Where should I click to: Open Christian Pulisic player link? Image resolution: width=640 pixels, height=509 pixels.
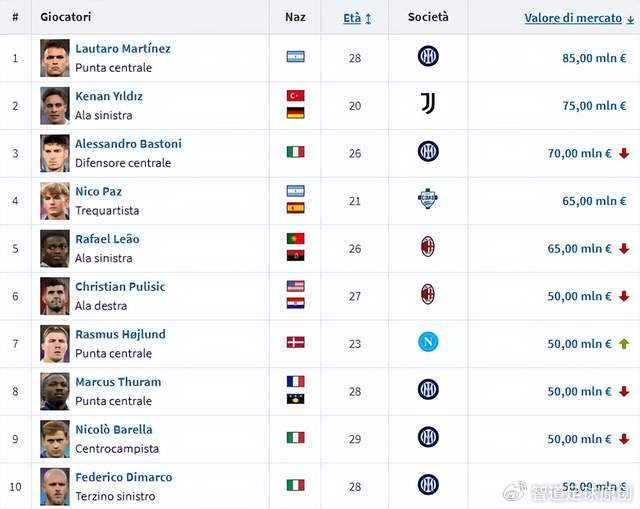tap(120, 286)
